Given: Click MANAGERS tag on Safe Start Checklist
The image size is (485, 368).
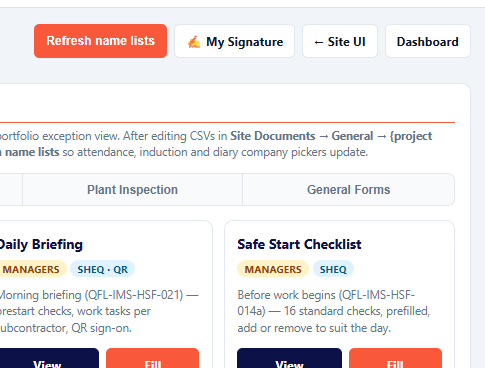Looking at the screenshot, I should click(273, 269).
